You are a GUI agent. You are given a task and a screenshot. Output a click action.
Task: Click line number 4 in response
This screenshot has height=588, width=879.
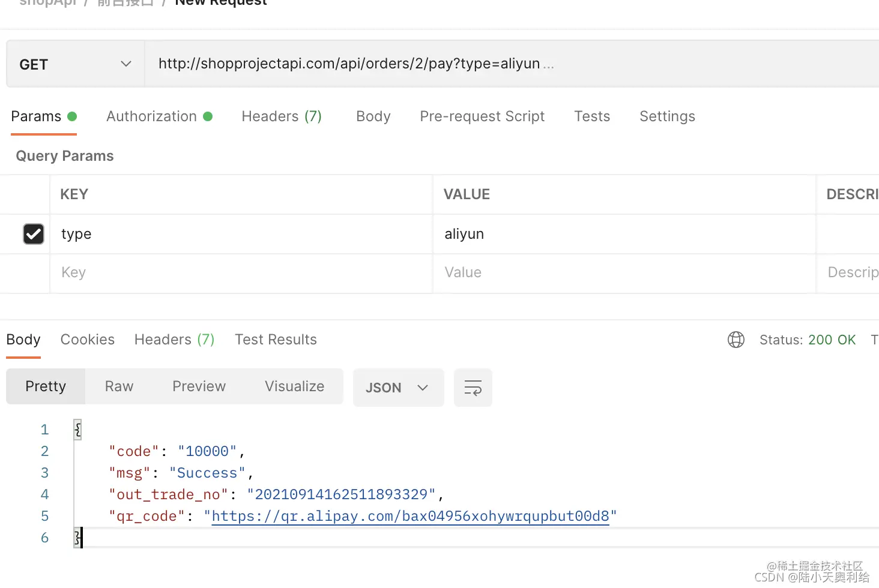(44, 494)
